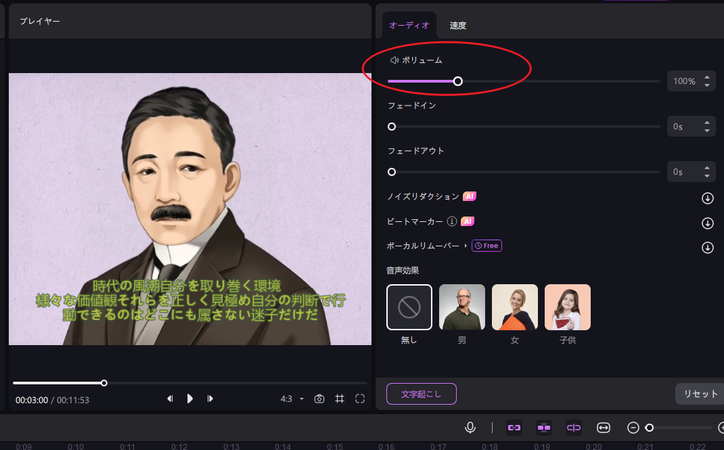This screenshot has width=724, height=450.
Task: Click the ボーカルリムーバー Free badge
Action: (x=487, y=246)
